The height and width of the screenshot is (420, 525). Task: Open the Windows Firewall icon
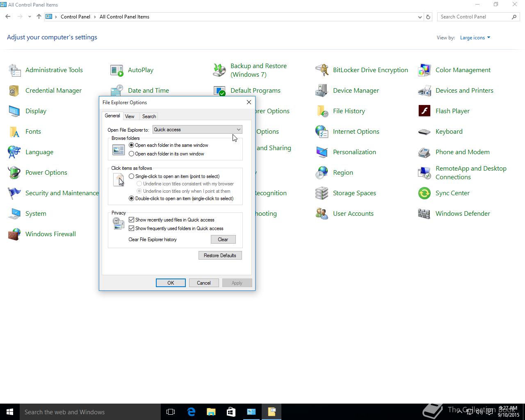click(x=15, y=234)
